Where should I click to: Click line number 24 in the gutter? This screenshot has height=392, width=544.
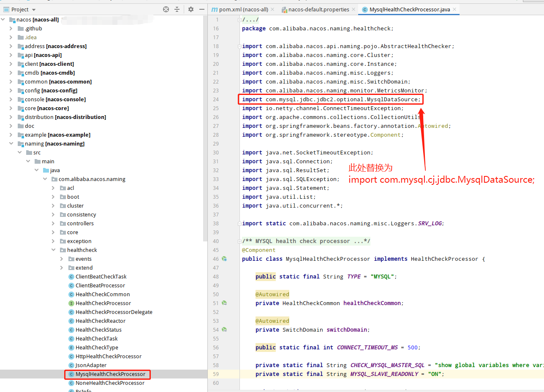tap(216, 99)
